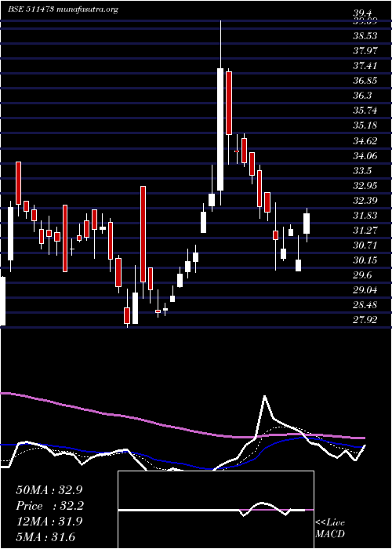
Task: Select the 27.92 price axis label
Action: [365, 320]
